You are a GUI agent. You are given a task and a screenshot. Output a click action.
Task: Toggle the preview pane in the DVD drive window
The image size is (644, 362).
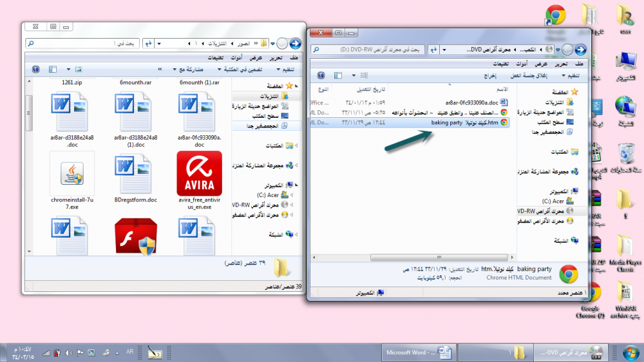point(338,75)
